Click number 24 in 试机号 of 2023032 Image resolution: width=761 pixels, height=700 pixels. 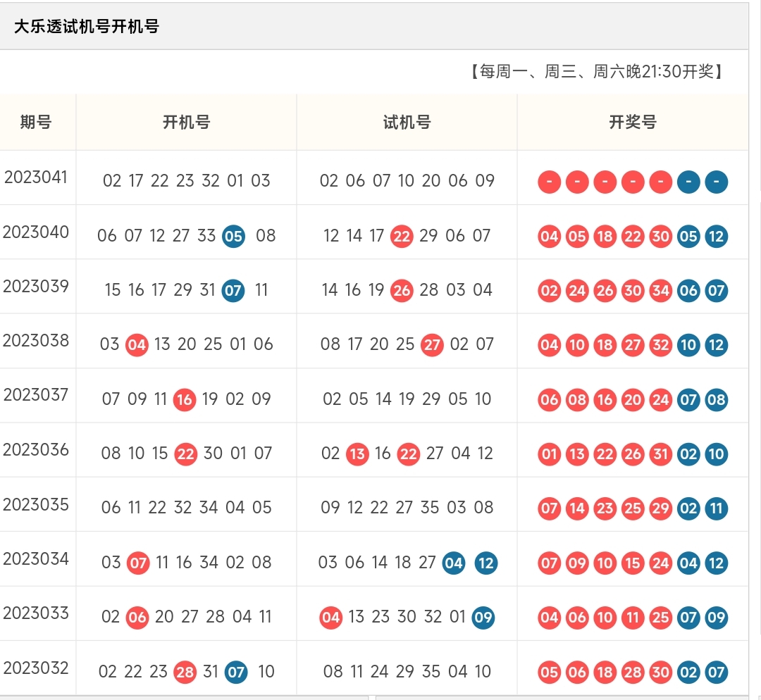[380, 672]
